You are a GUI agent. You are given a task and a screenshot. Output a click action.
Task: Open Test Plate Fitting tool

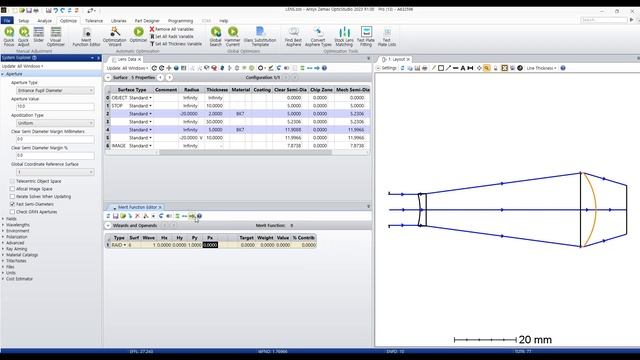point(366,36)
